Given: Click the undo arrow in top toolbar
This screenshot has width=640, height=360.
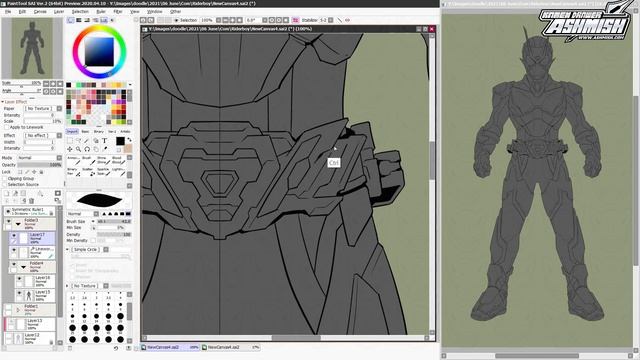Looking at the screenshot, I should point(144,20).
